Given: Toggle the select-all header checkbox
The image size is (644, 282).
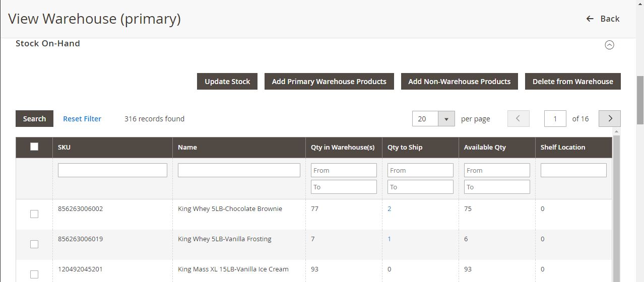Looking at the screenshot, I should click(34, 147).
